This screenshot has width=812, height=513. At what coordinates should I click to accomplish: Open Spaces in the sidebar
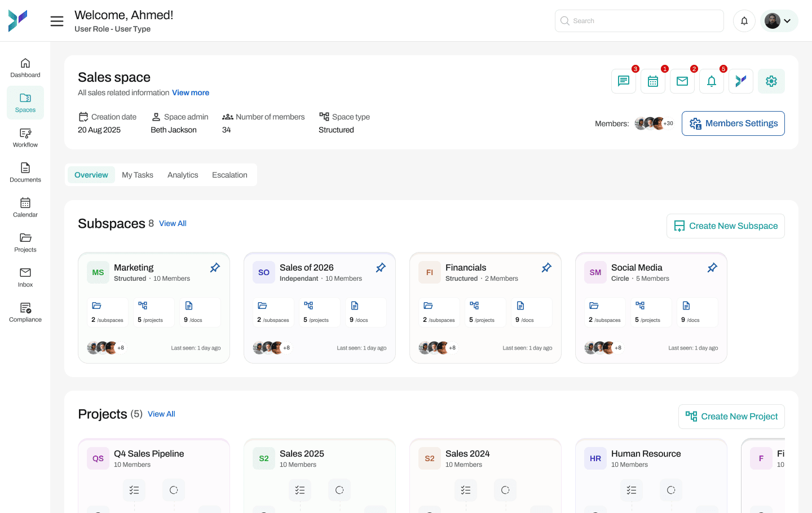[x=25, y=103]
